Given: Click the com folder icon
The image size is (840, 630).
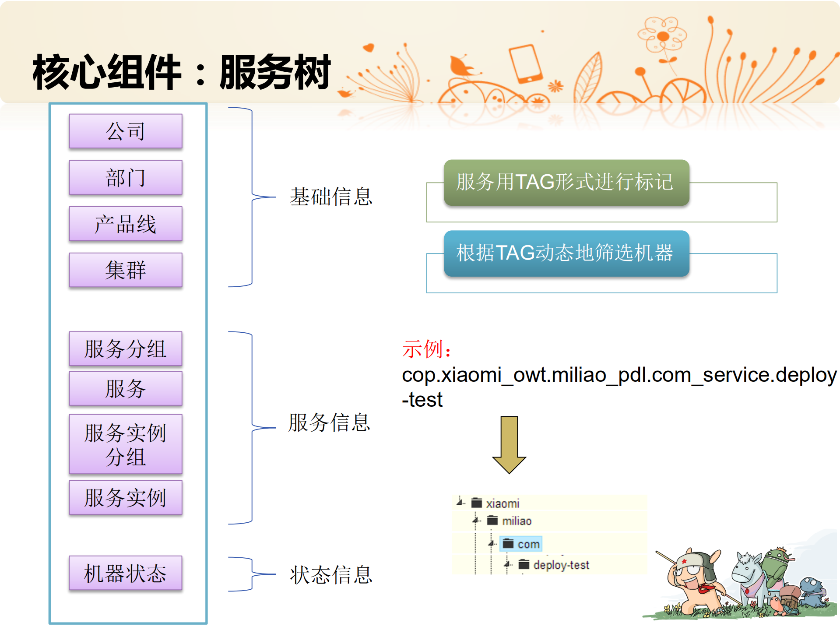Looking at the screenshot, I should pyautogui.click(x=509, y=544).
